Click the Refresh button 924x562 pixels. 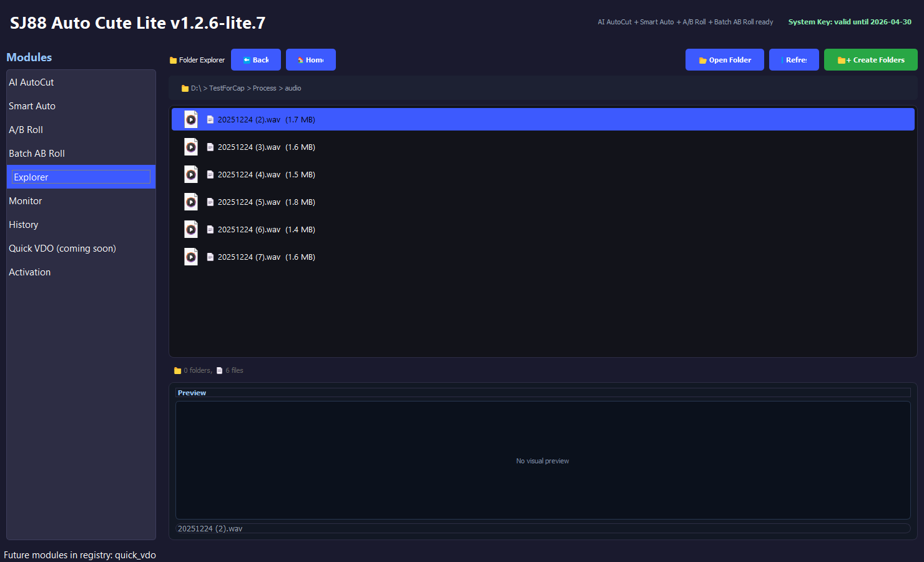coord(794,59)
